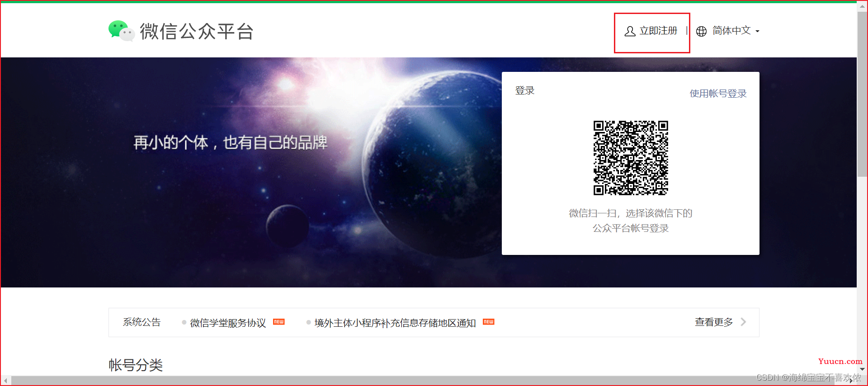Click the login QR code image
The image size is (868, 386).
pos(631,158)
